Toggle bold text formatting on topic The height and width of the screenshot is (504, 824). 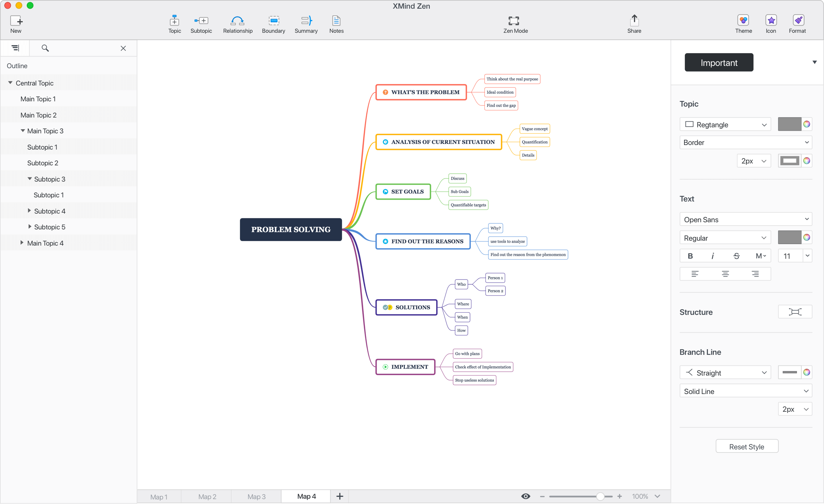pos(691,255)
